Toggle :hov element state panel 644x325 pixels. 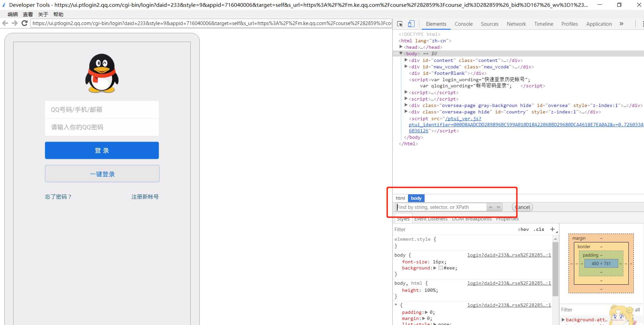pos(523,229)
